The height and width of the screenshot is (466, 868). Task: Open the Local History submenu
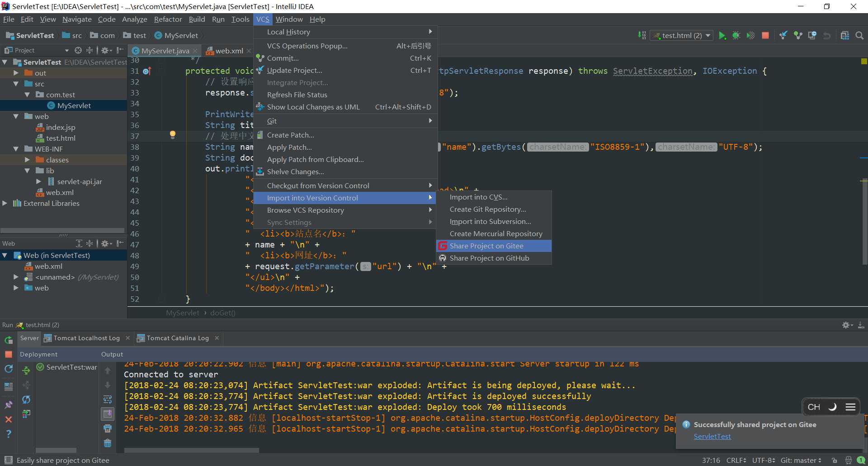click(x=345, y=32)
